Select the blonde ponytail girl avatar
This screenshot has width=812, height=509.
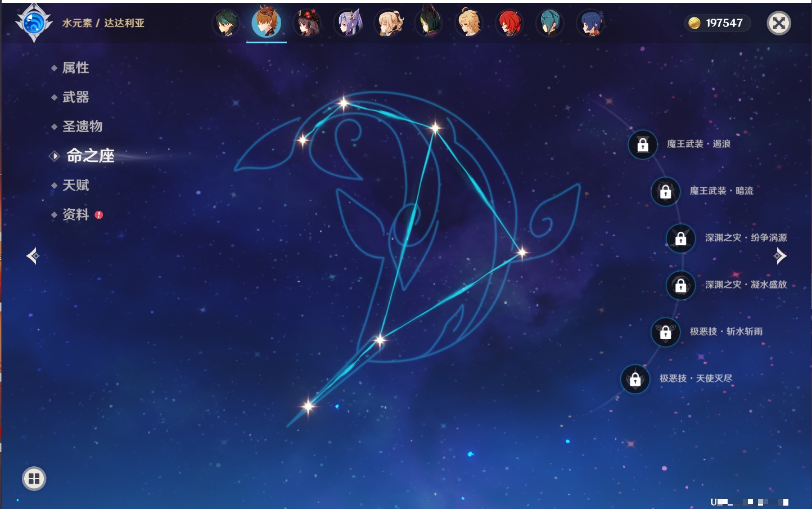click(x=389, y=24)
